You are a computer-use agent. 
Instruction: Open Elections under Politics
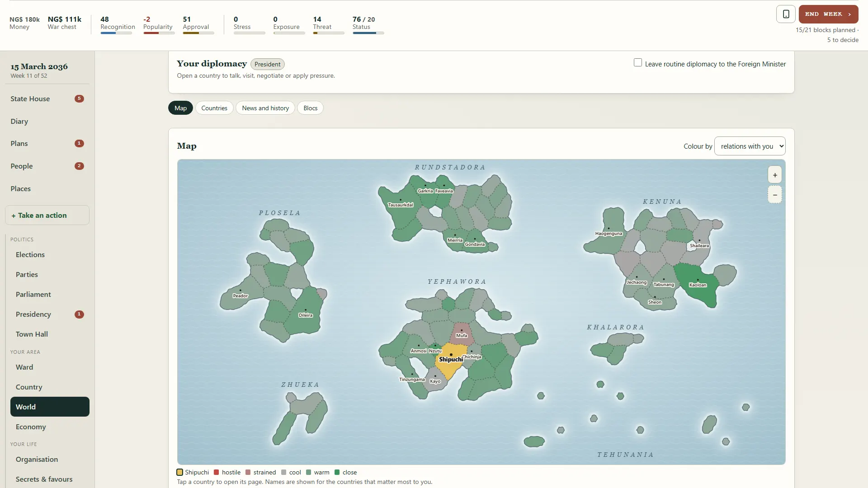point(50,254)
